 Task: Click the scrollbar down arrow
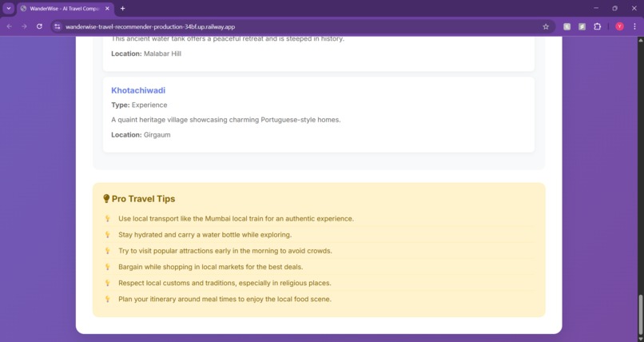[640, 339]
